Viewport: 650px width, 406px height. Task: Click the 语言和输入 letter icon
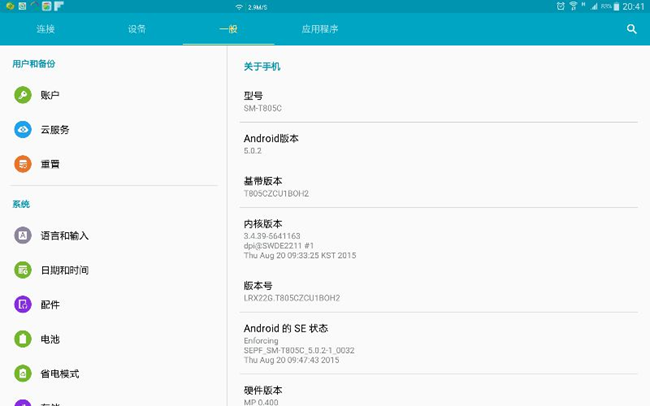pos(23,235)
